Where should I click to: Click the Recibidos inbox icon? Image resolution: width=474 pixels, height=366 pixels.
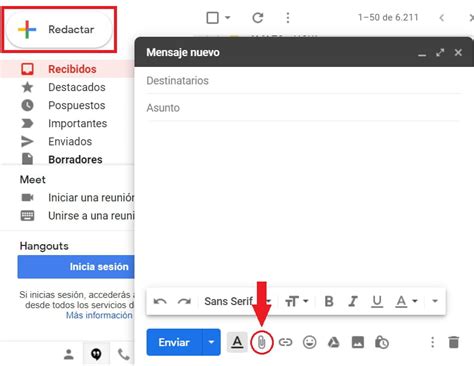(x=27, y=69)
